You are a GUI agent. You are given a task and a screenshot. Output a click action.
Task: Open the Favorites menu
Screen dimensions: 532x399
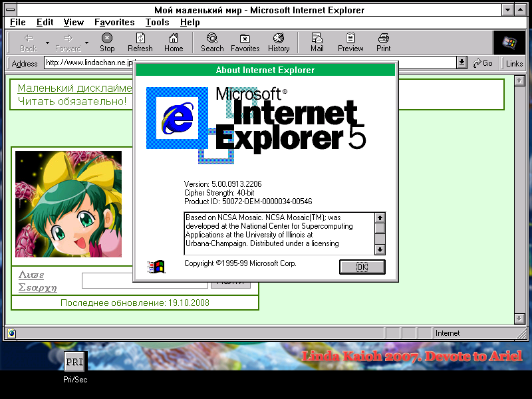[x=114, y=23]
